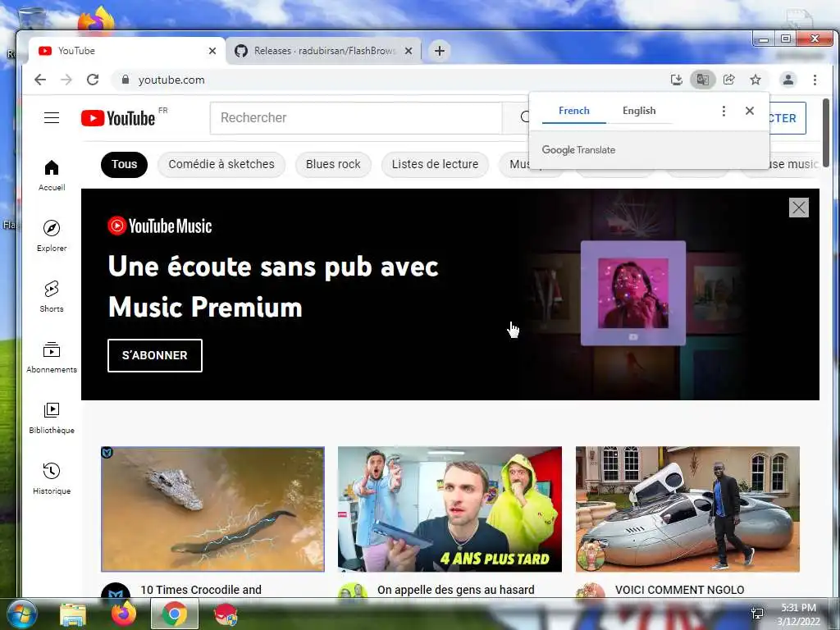840x630 pixels.
Task: Click the network icon in system tray
Action: click(757, 614)
